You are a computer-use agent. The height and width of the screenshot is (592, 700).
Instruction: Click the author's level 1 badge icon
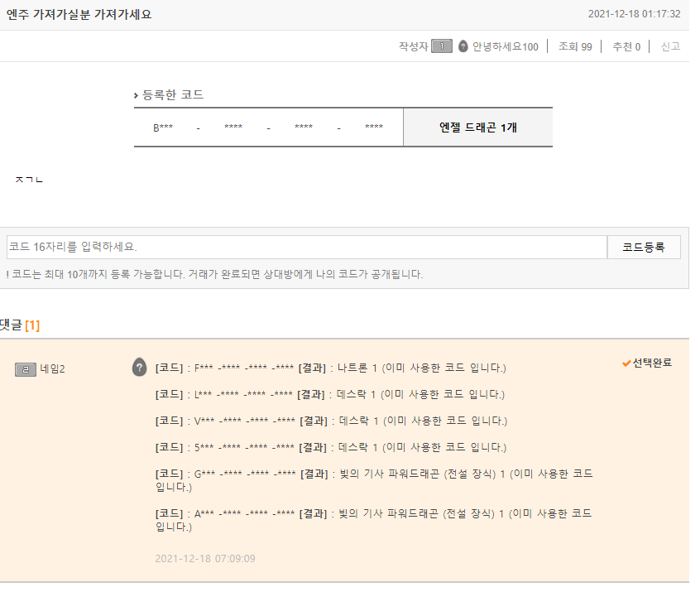click(x=442, y=46)
